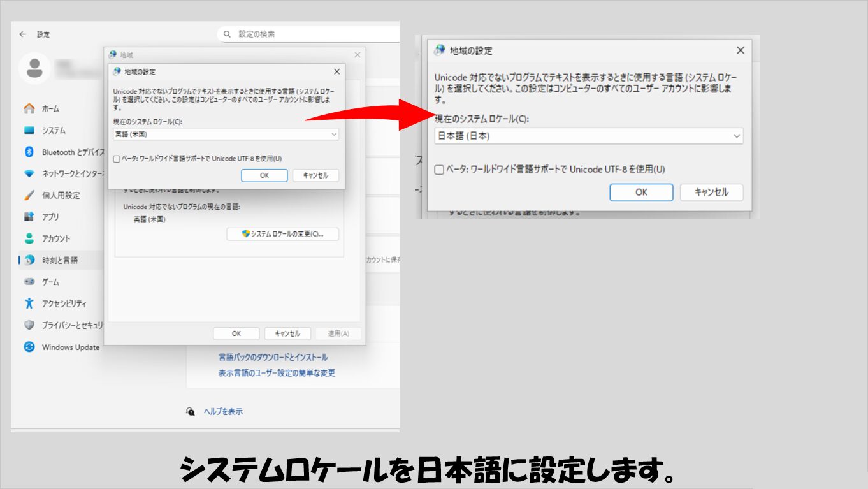
Task: Enable Unicode UTF-8 beta checkbox in left dialog
Action: 117,159
